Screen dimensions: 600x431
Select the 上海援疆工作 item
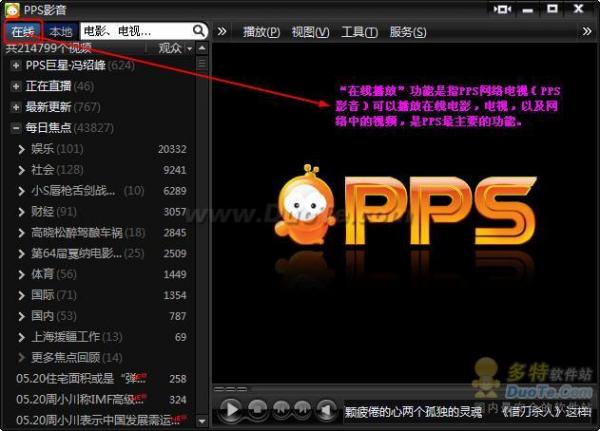[x=102, y=337]
